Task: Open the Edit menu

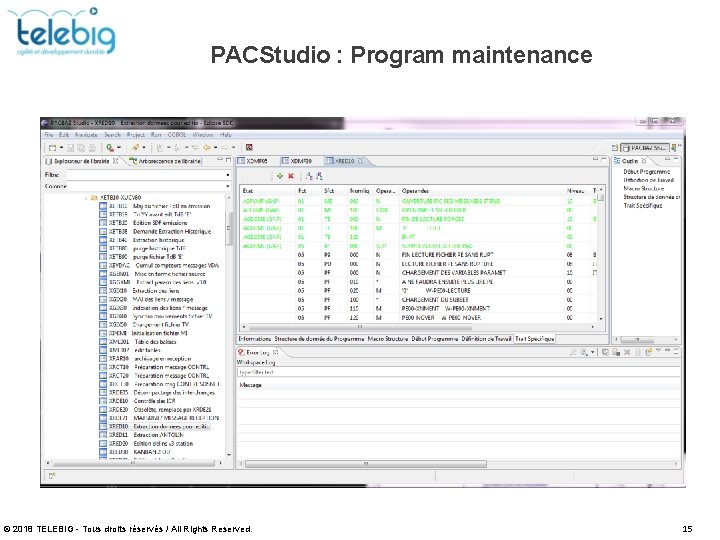Action: pos(64,135)
